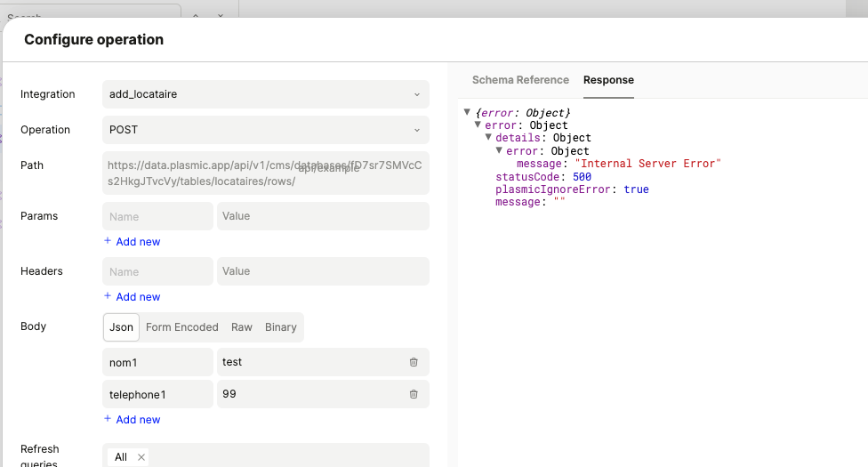The width and height of the screenshot is (868, 467).
Task: Delete the telephone1 body field row
Action: click(x=414, y=394)
